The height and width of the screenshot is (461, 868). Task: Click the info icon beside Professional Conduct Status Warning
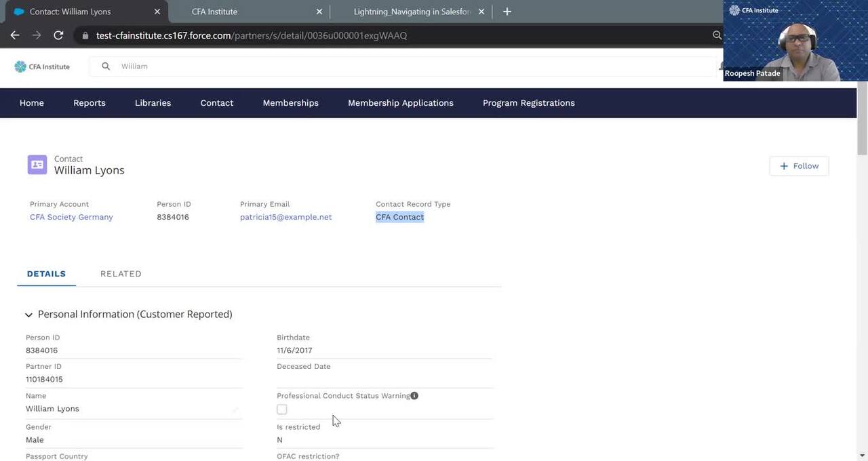pyautogui.click(x=414, y=396)
